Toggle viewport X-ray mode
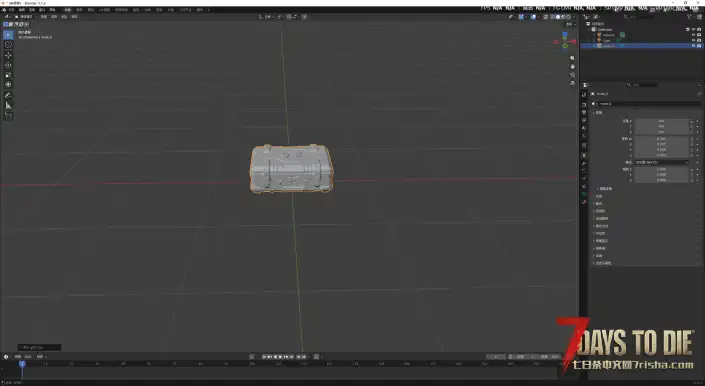 [x=545, y=17]
